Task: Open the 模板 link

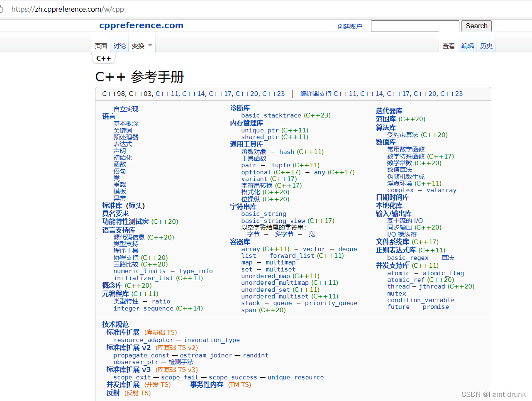Action: pos(120,191)
